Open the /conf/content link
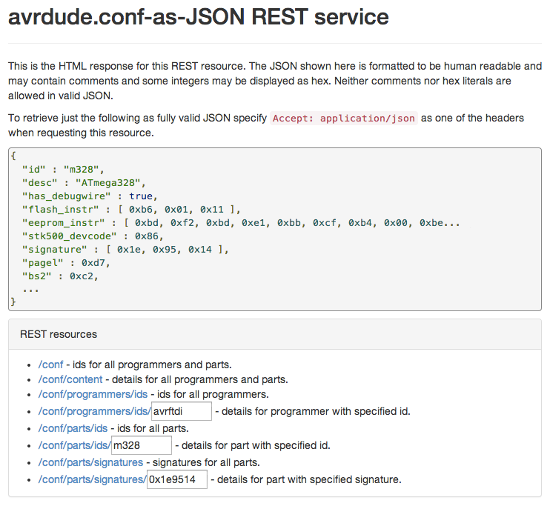Image resolution: width=550 pixels, height=506 pixels. (70, 379)
